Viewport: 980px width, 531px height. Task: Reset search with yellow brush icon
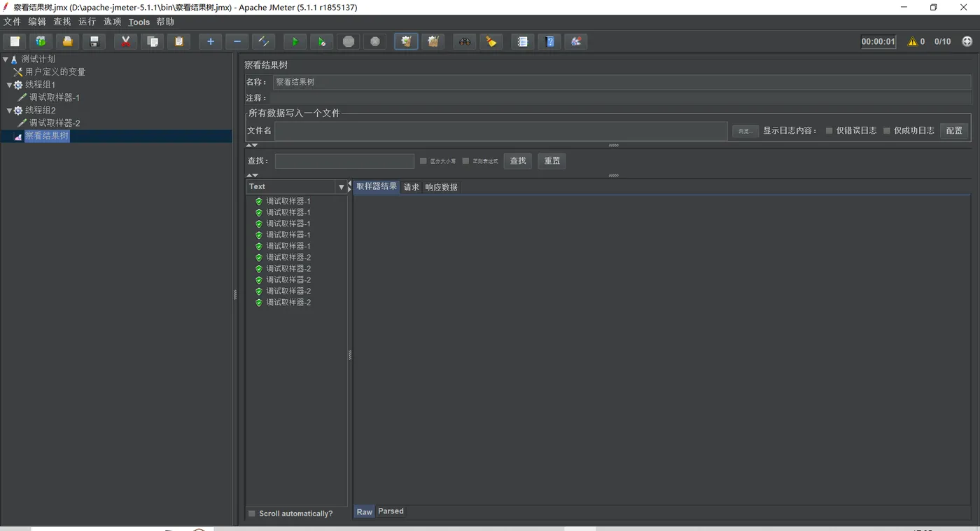click(x=491, y=41)
